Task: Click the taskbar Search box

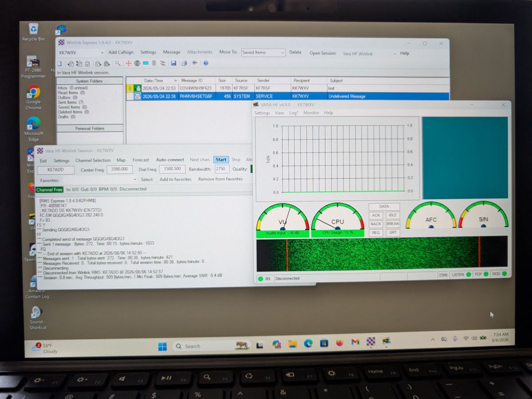Action: (x=211, y=346)
